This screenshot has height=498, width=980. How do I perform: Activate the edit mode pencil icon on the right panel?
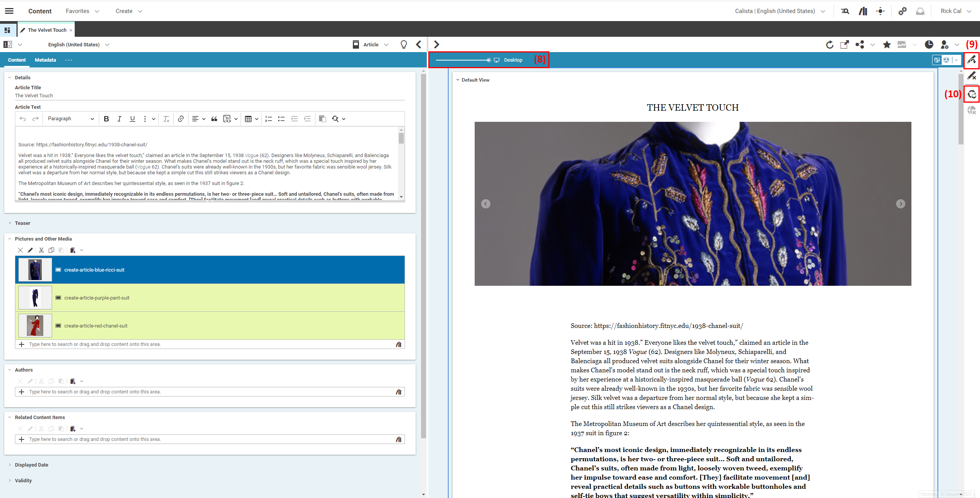point(972,60)
